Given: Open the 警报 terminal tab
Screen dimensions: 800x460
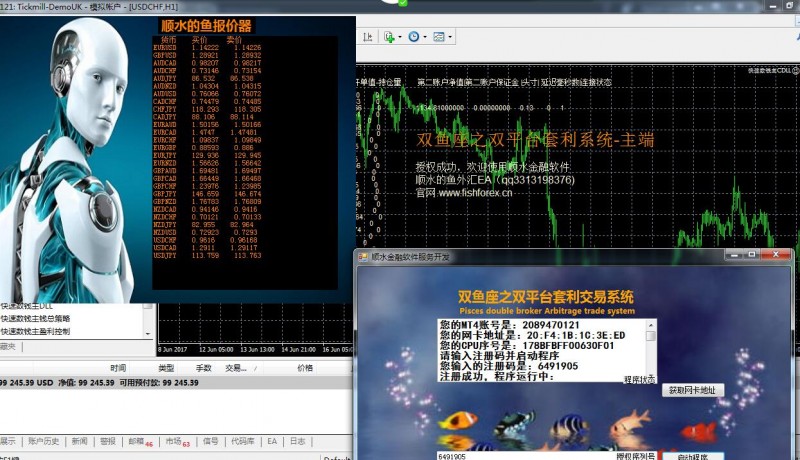Looking at the screenshot, I should click(108, 441).
